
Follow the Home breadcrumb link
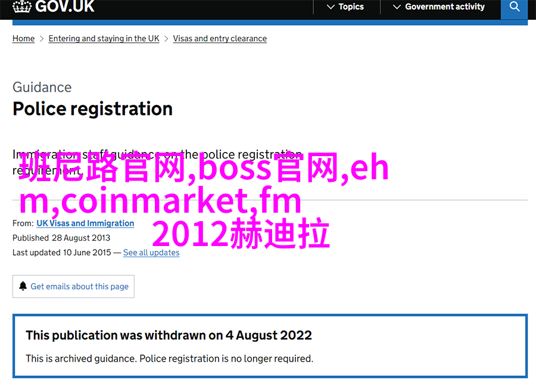(x=24, y=39)
